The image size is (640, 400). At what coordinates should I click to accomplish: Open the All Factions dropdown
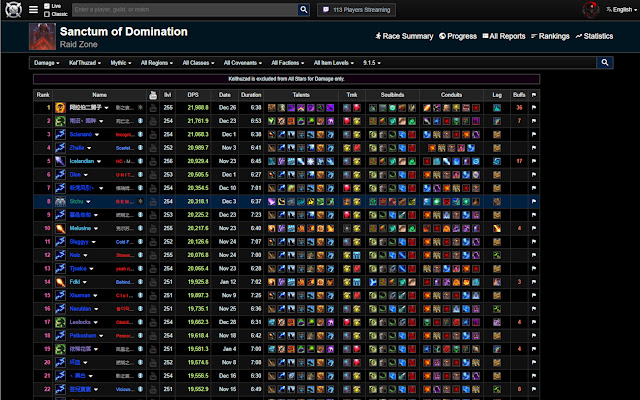click(x=287, y=63)
